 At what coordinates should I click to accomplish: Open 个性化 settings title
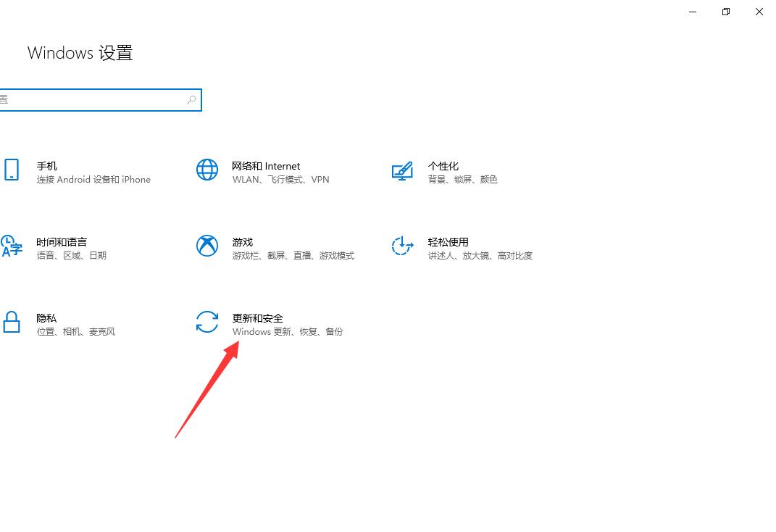point(443,166)
